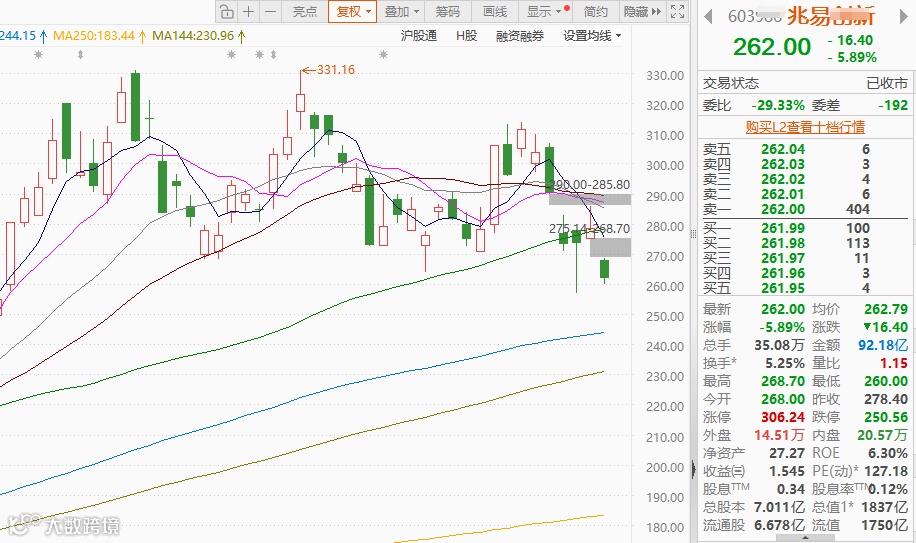Screen dimensions: 916x543
Task: Open 叠加 overlay dropdown
Action: pos(402,12)
